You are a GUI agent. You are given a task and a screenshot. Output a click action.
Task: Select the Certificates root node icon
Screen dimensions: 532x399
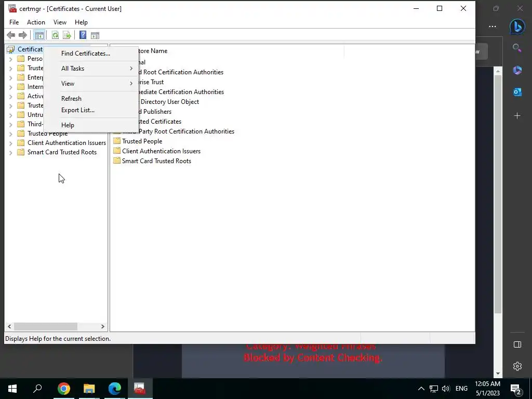point(11,49)
